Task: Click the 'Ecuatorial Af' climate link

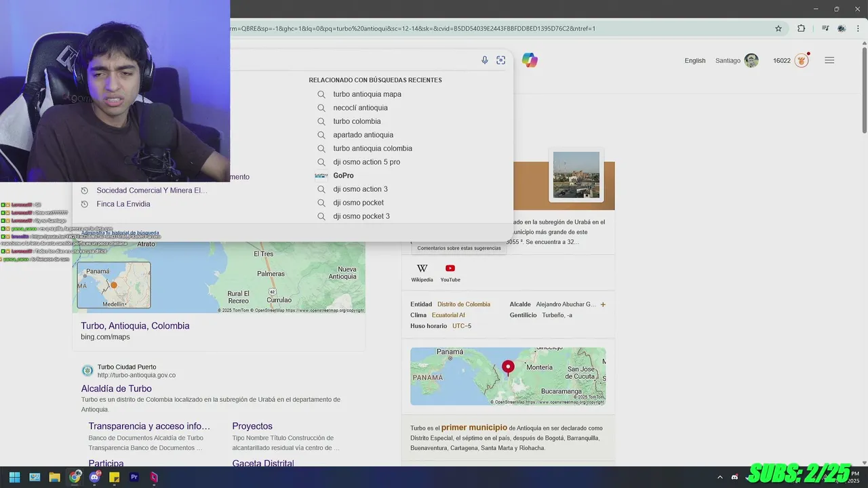Action: (448, 315)
